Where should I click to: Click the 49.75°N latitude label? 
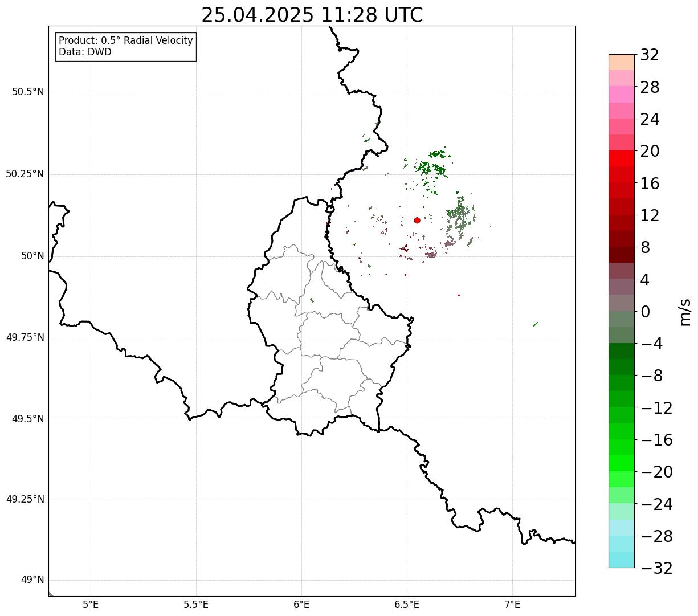pos(25,337)
